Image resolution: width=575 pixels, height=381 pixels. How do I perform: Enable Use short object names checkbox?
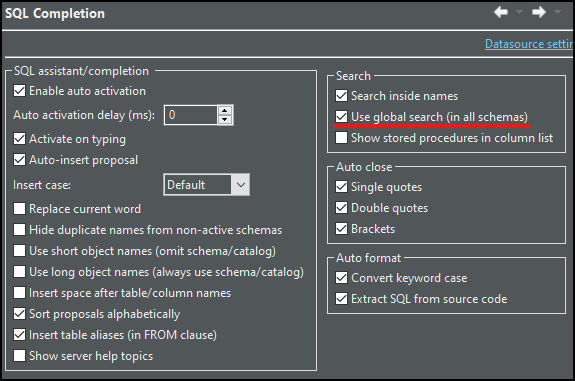(x=19, y=251)
